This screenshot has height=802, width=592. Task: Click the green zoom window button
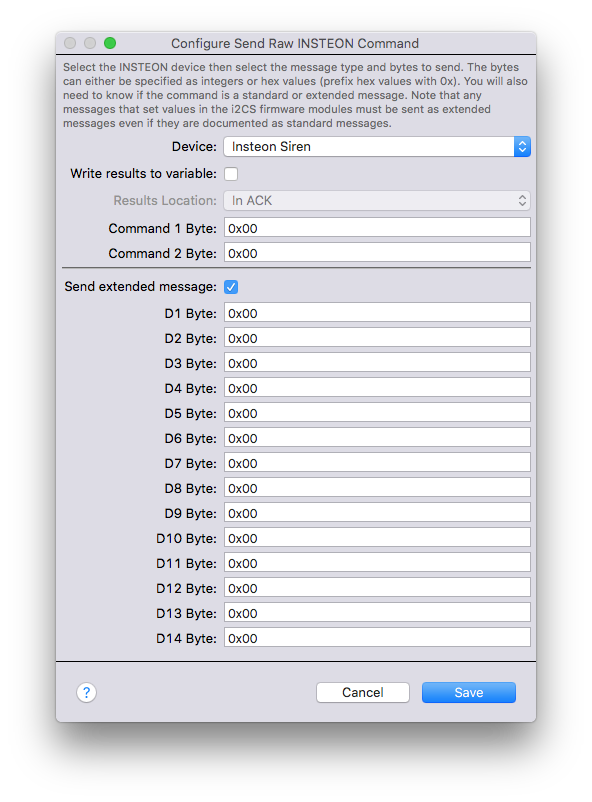(109, 43)
